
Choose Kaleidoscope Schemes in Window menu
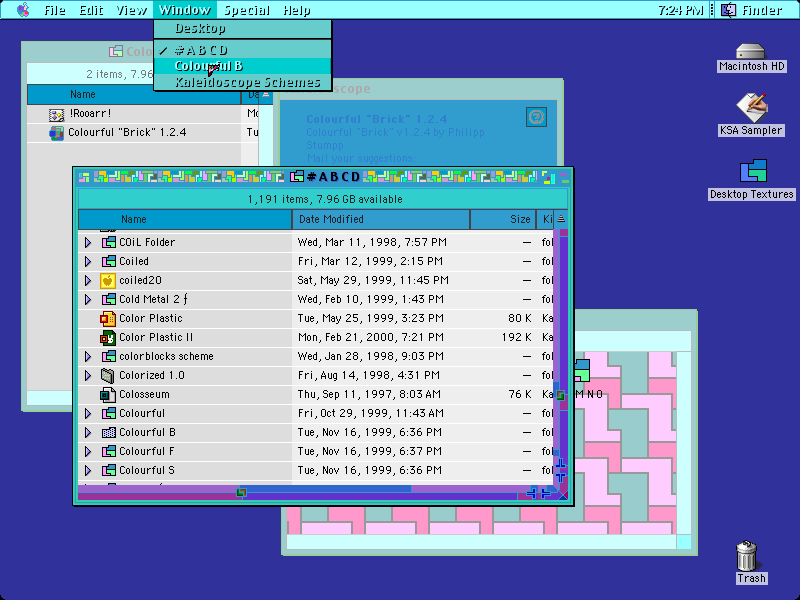[x=242, y=82]
